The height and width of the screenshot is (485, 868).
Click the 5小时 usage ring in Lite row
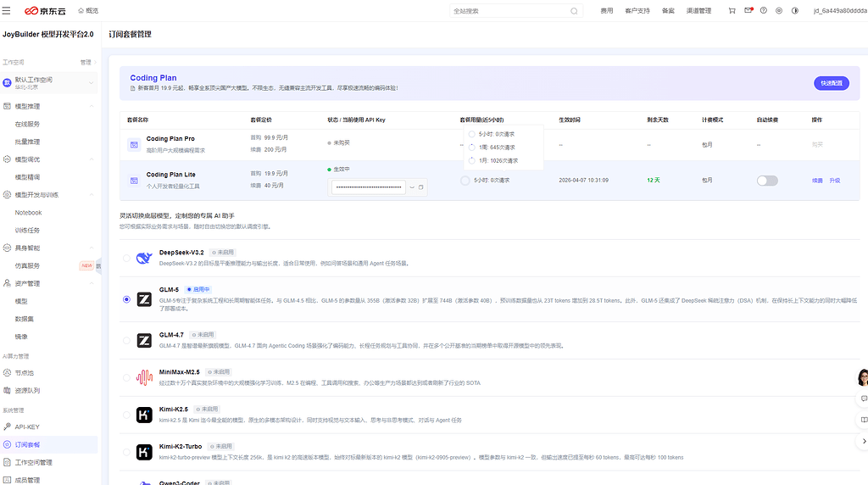[x=465, y=181]
